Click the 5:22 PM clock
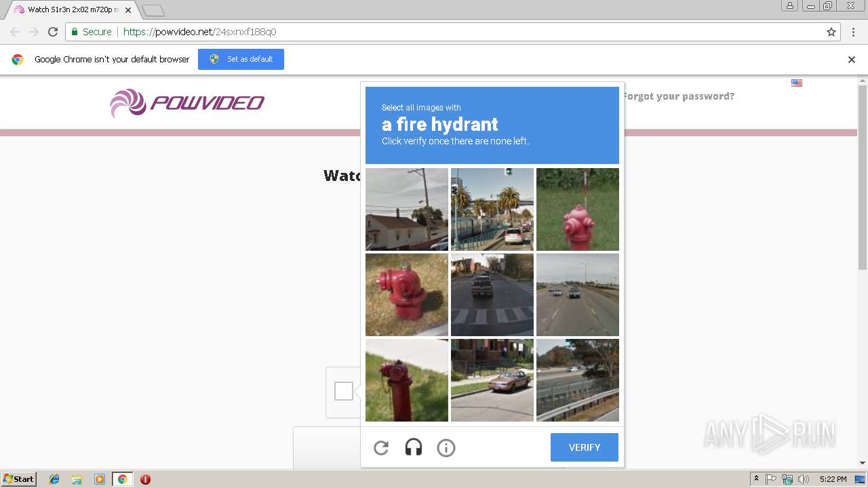Image resolution: width=868 pixels, height=488 pixels. point(833,479)
